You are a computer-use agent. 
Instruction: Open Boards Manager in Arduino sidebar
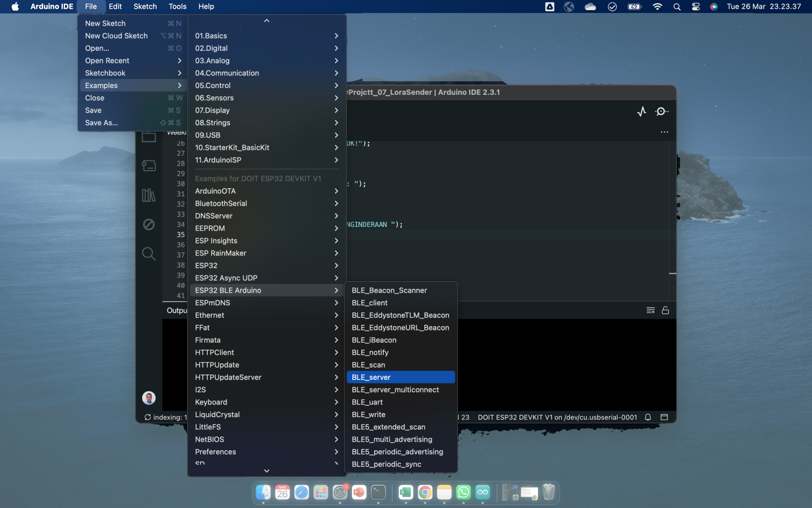tap(149, 166)
